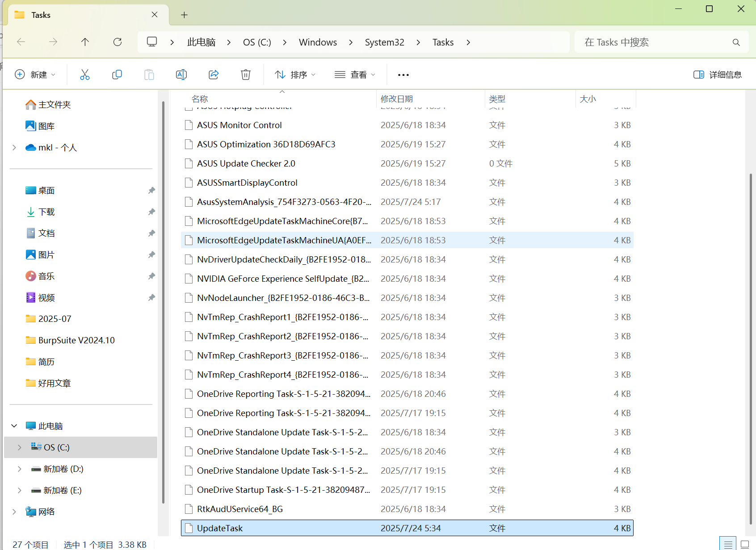Unpin 桌面 with its pin icon
The height and width of the screenshot is (550, 756).
click(x=151, y=191)
